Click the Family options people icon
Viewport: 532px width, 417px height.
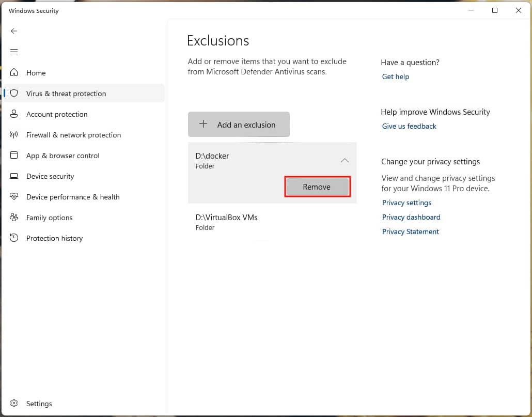(x=14, y=218)
